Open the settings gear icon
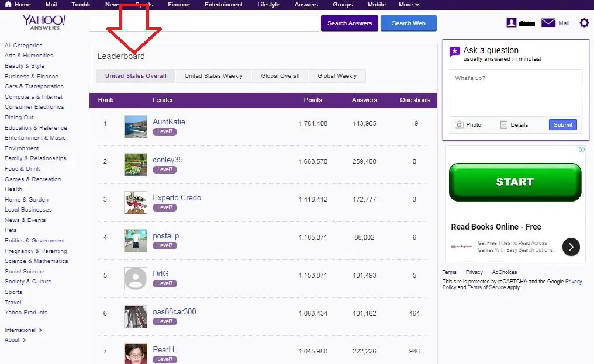Screen dimensions: 594x364 (585, 23)
